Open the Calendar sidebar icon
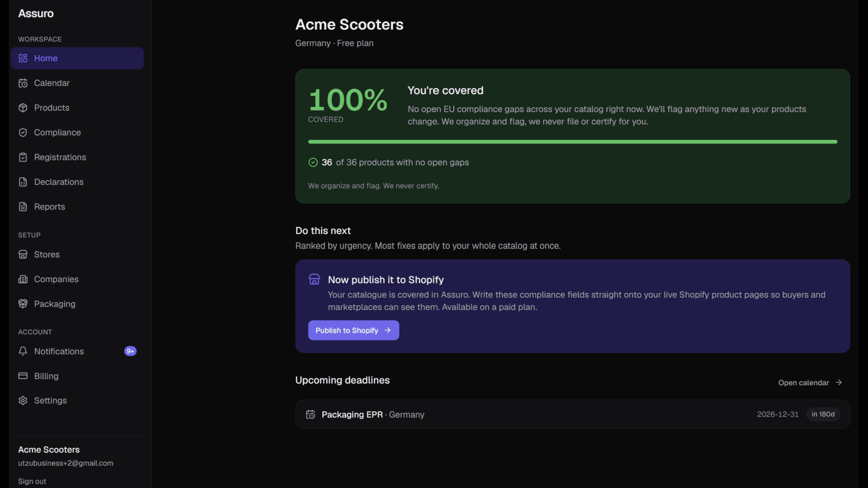868x488 pixels. click(x=23, y=83)
